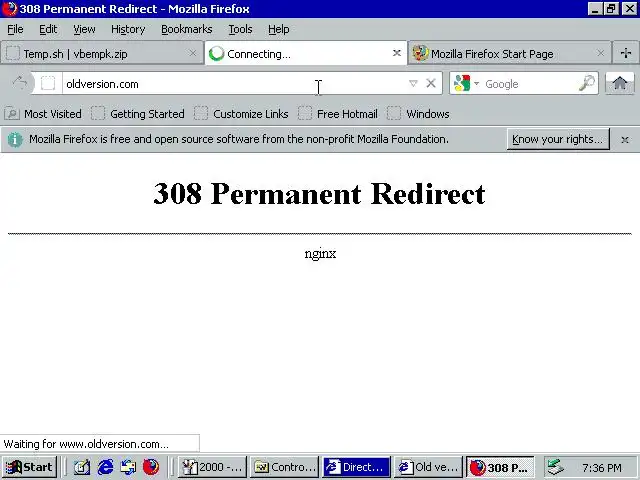
Task: Open the File menu
Action: coord(15,29)
